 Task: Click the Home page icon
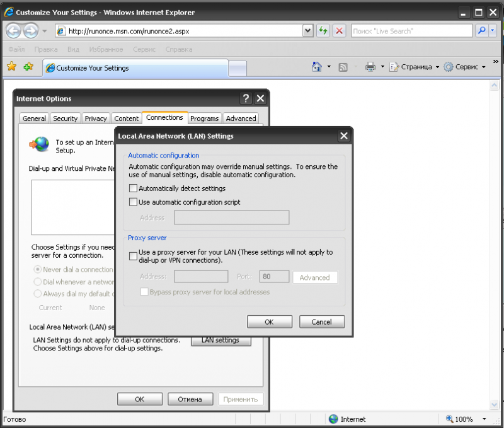[x=317, y=67]
